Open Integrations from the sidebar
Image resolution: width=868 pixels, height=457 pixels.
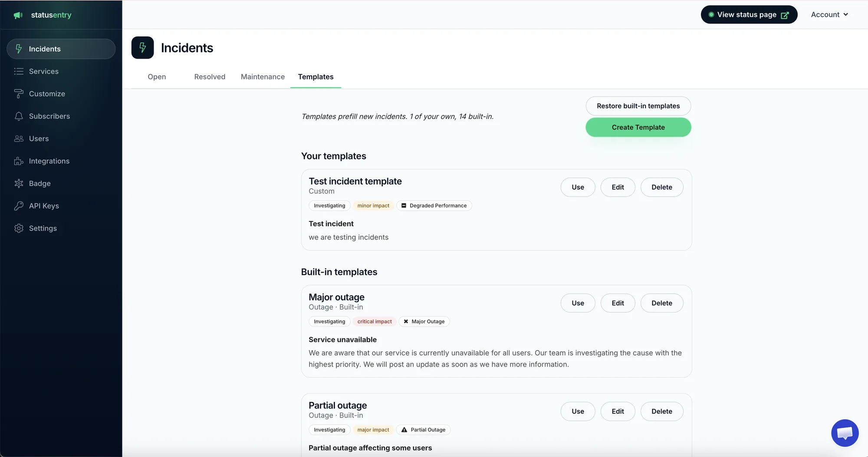click(61, 161)
